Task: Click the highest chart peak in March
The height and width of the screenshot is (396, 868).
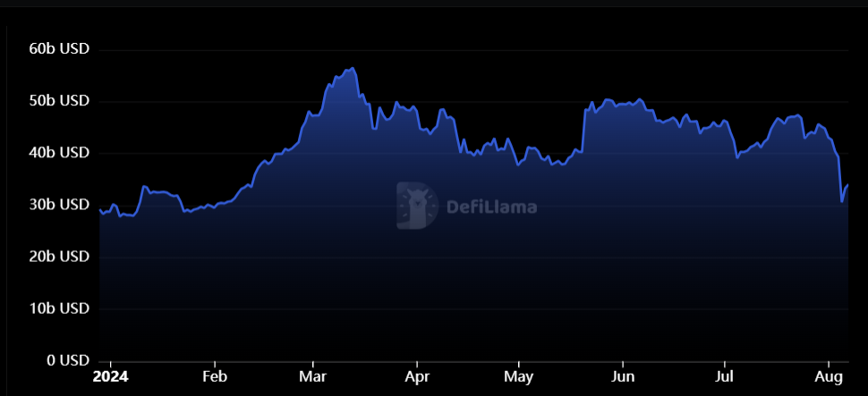Action: pos(353,68)
